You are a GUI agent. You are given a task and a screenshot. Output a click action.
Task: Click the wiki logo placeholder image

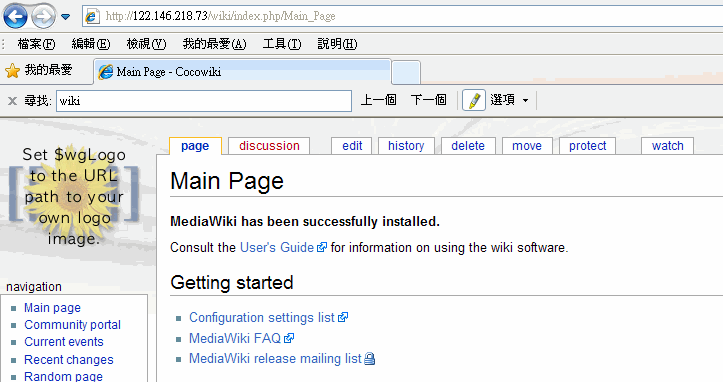(74, 197)
